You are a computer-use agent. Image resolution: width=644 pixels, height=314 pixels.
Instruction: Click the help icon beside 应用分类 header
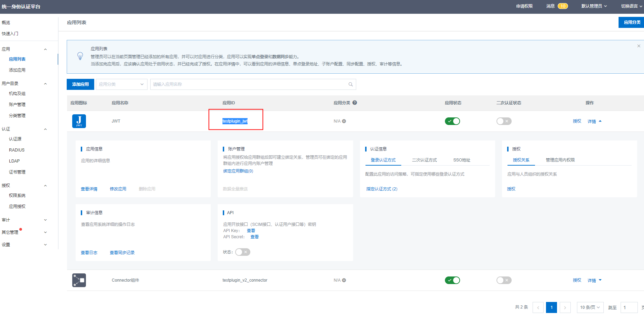(354, 103)
